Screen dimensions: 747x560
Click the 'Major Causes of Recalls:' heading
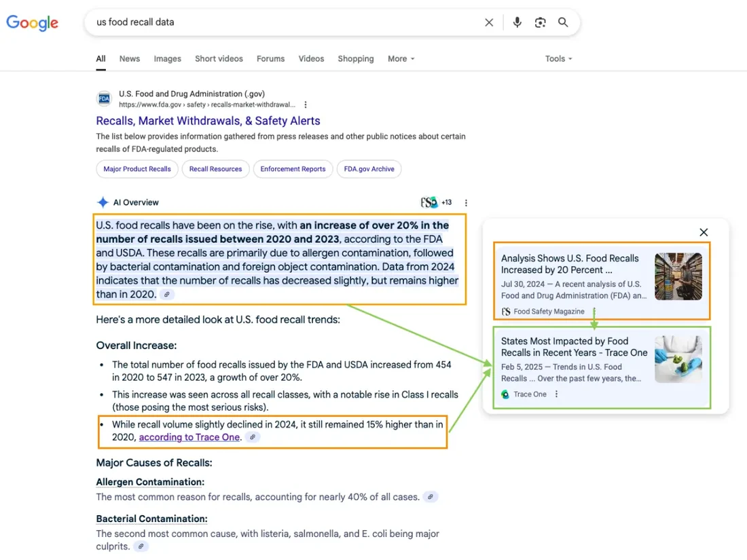154,463
